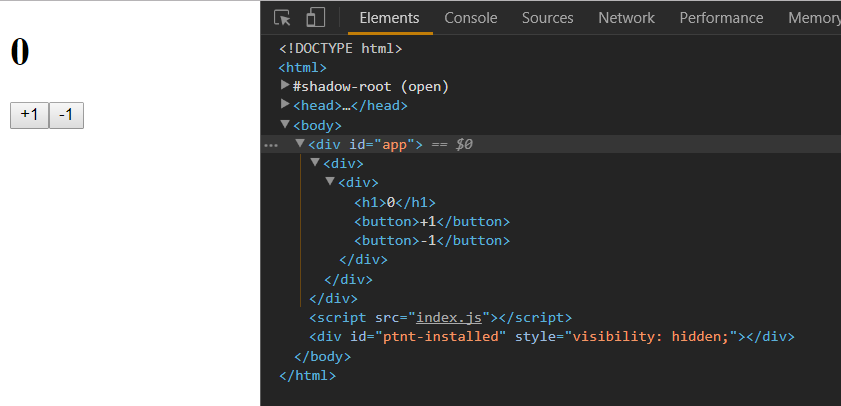
Task: Expand the shadow-root node
Action: point(286,86)
